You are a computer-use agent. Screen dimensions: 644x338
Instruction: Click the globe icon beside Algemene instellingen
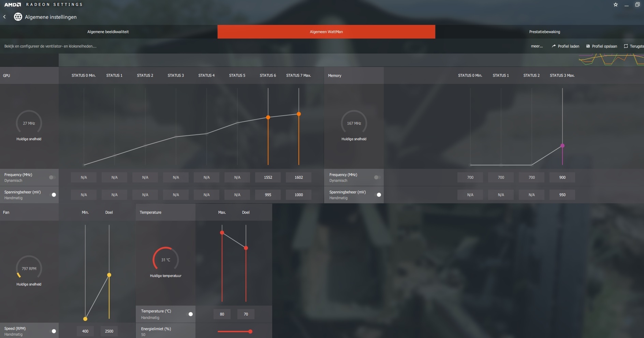[x=18, y=17]
